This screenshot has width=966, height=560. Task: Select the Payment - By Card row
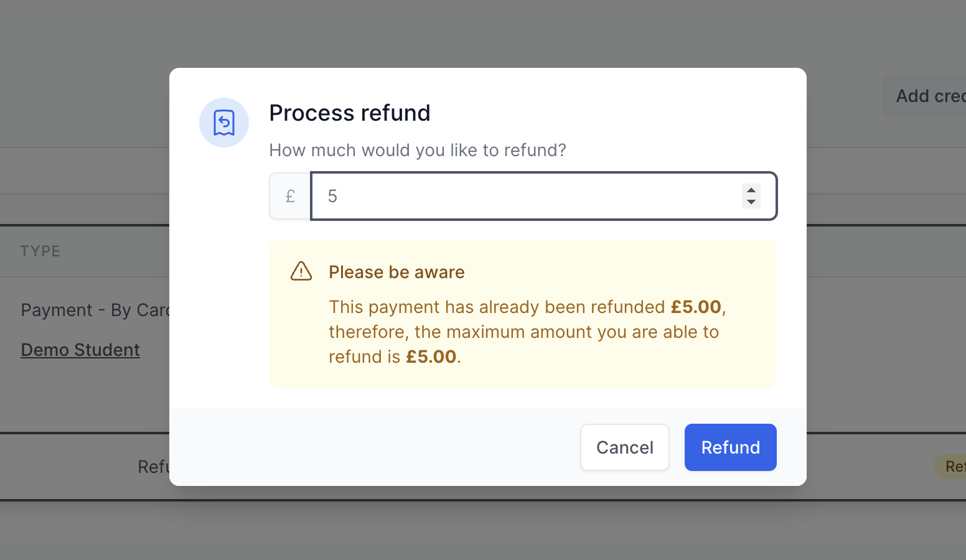93,309
